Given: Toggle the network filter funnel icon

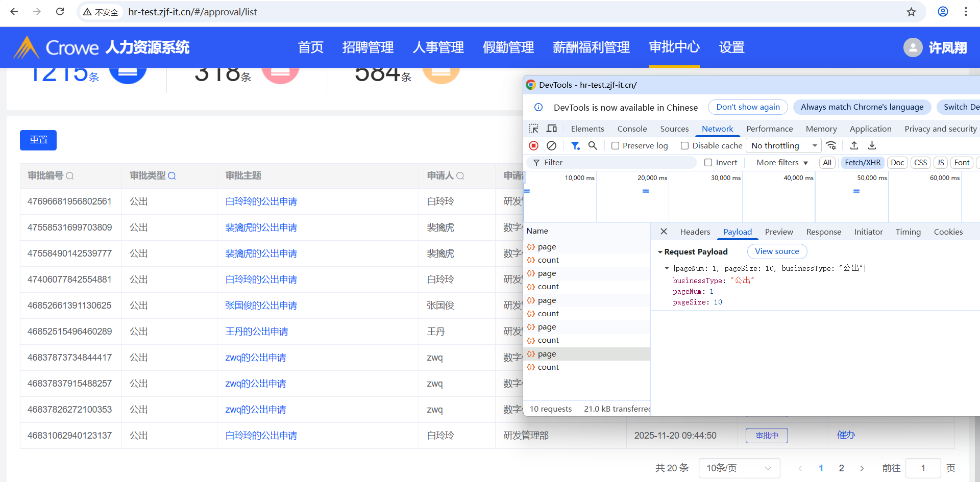Looking at the screenshot, I should (575, 146).
